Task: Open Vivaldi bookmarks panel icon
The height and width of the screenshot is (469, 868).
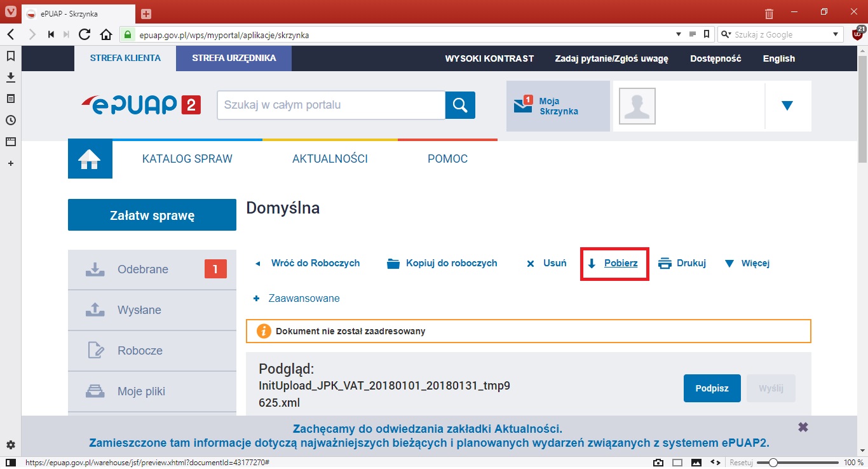Action: point(10,56)
